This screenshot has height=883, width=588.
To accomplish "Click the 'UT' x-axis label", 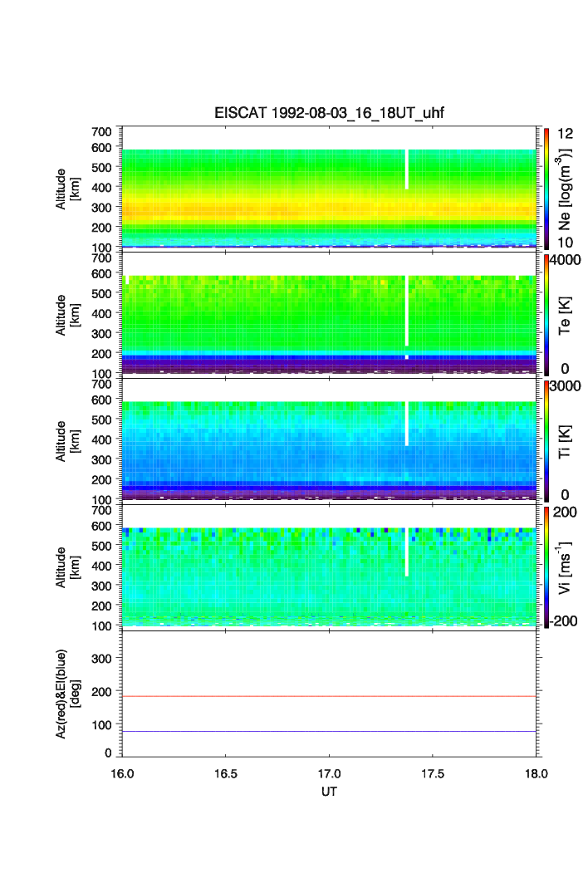I will coord(329,792).
